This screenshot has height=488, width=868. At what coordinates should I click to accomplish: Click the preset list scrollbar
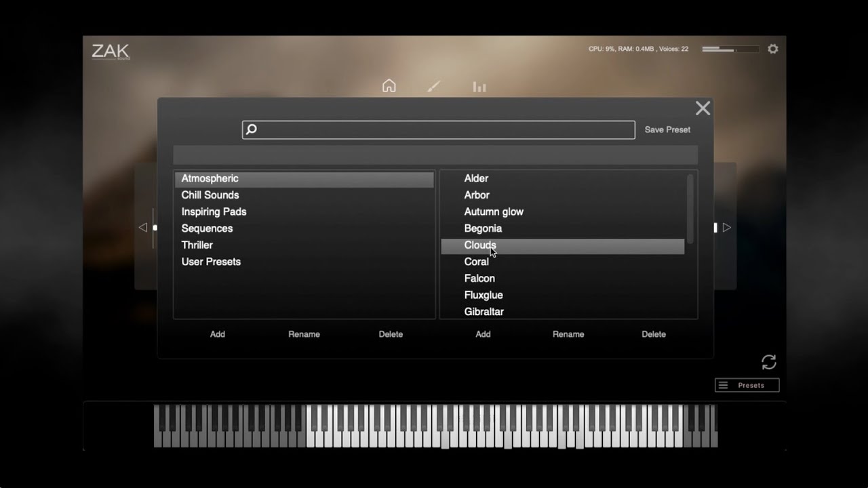pos(690,209)
